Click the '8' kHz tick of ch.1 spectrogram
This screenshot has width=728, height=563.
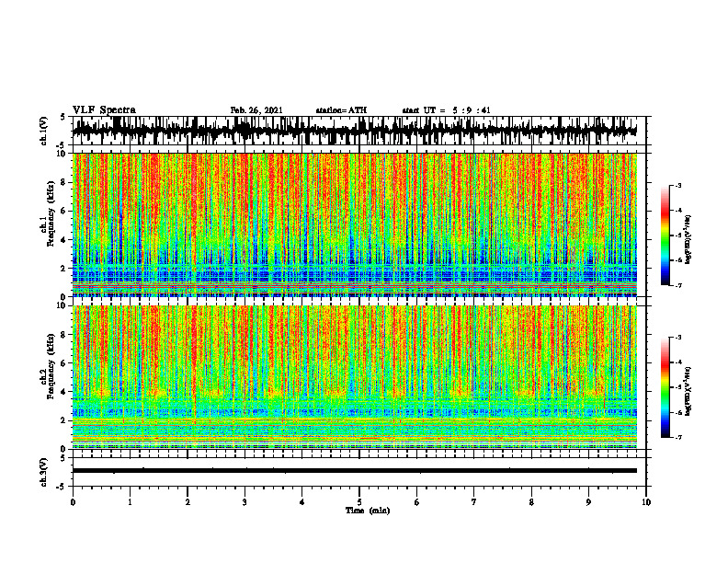[x=64, y=182]
